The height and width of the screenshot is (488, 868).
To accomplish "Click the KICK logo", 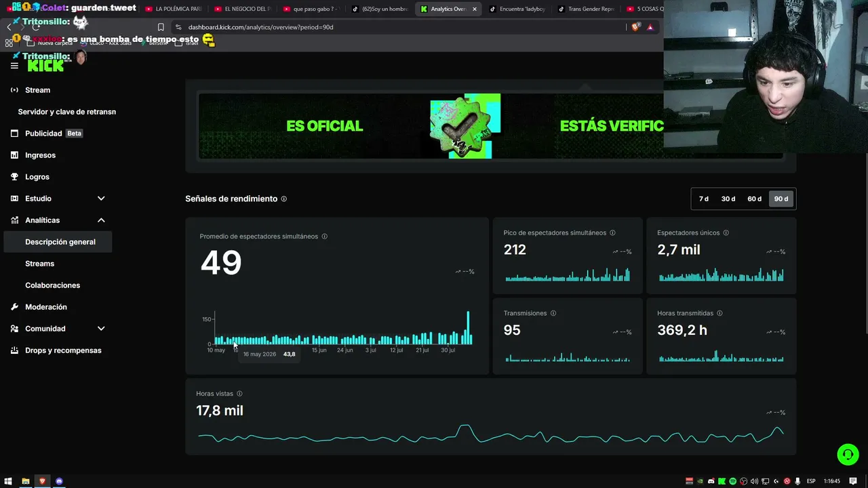I will pyautogui.click(x=46, y=66).
